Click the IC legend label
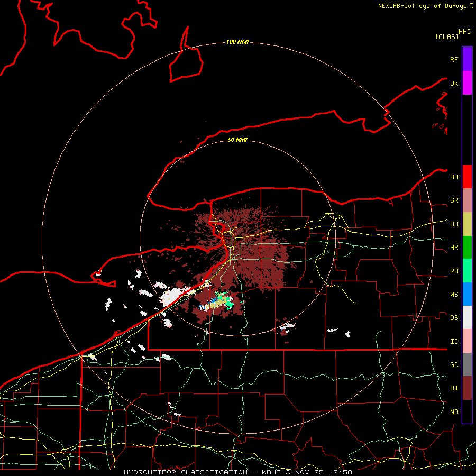The height and width of the screenshot is (476, 476). (454, 342)
